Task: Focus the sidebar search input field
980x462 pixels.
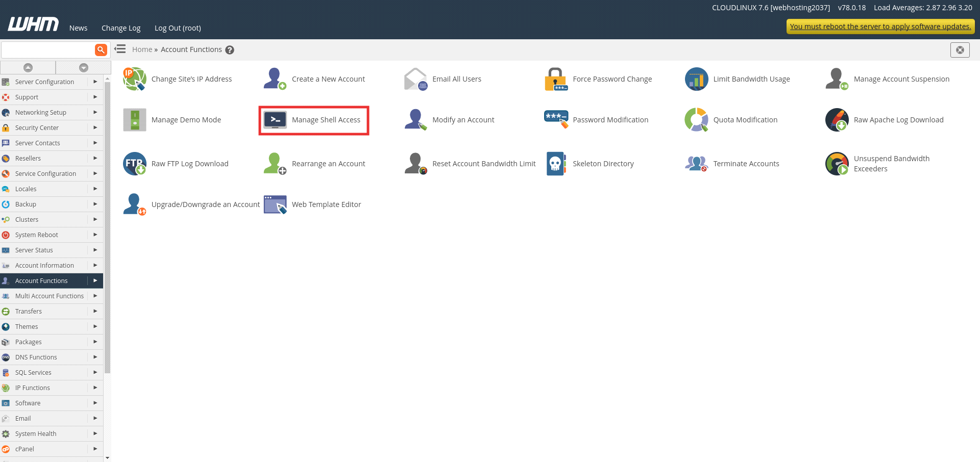Action: point(48,49)
